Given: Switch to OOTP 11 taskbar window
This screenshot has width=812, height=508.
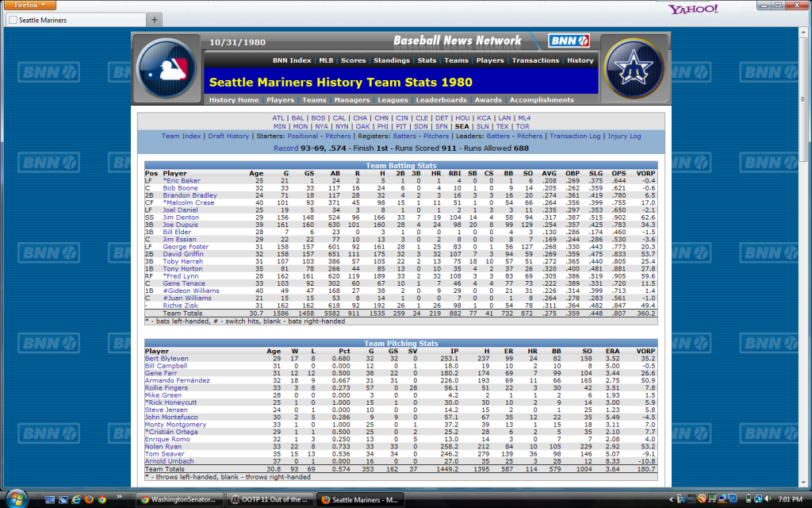Looking at the screenshot, I should [x=271, y=500].
